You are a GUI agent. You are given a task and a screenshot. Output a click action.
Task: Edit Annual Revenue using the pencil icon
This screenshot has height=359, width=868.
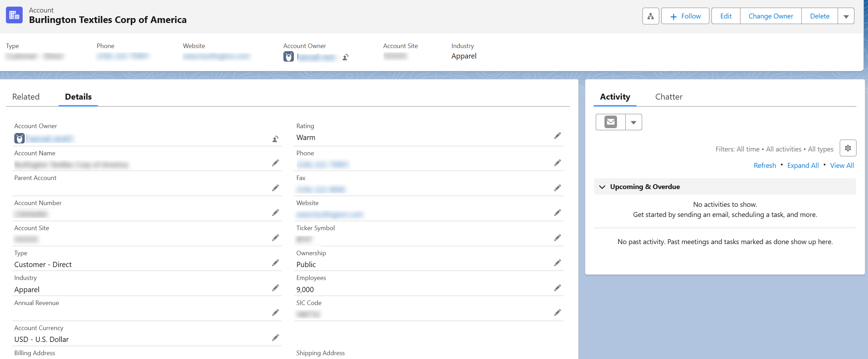pyautogui.click(x=275, y=312)
